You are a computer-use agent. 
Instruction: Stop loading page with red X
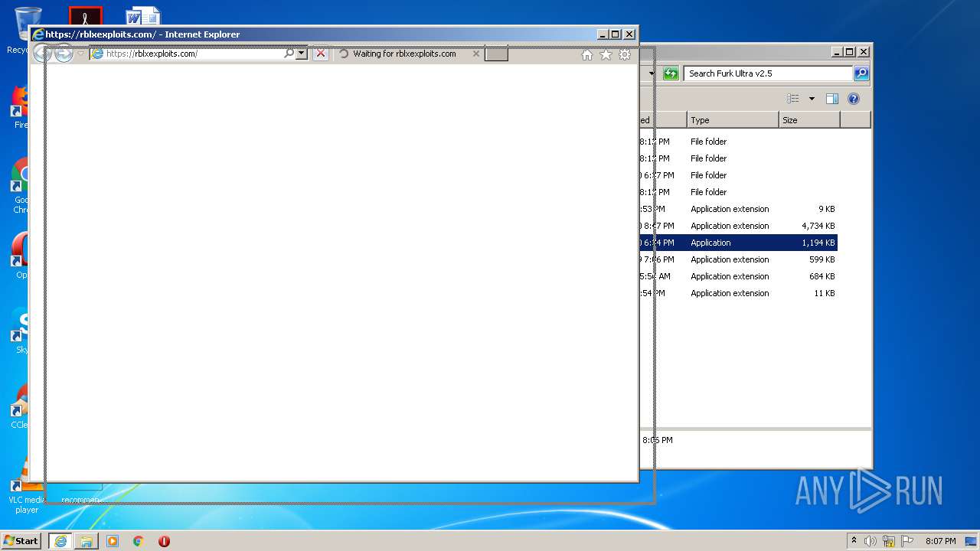point(321,54)
